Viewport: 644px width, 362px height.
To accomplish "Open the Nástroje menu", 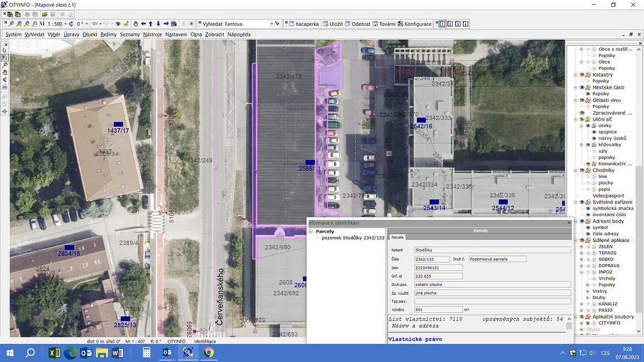I will point(152,34).
